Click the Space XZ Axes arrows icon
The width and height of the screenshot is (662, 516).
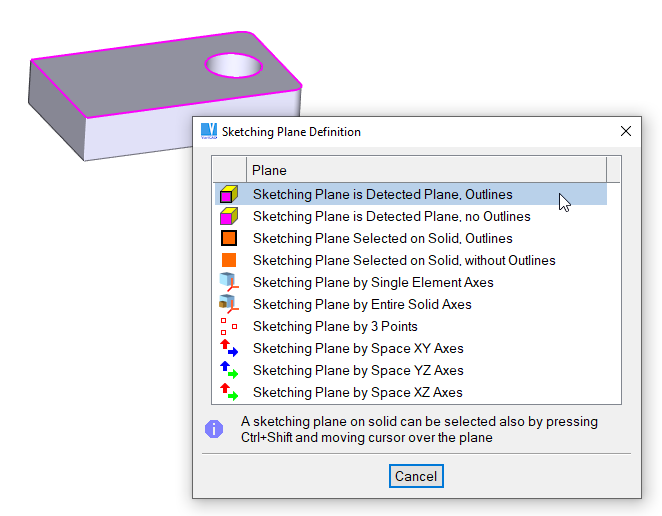[229, 392]
